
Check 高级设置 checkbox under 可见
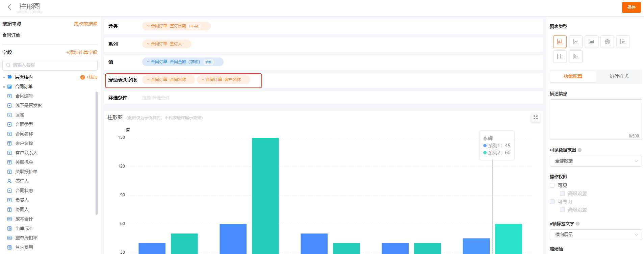(x=562, y=194)
